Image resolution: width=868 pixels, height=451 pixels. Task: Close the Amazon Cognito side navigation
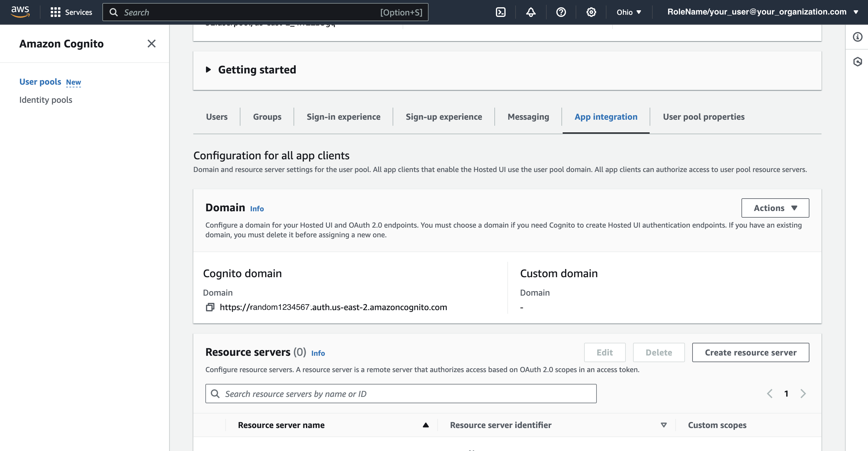click(x=151, y=44)
